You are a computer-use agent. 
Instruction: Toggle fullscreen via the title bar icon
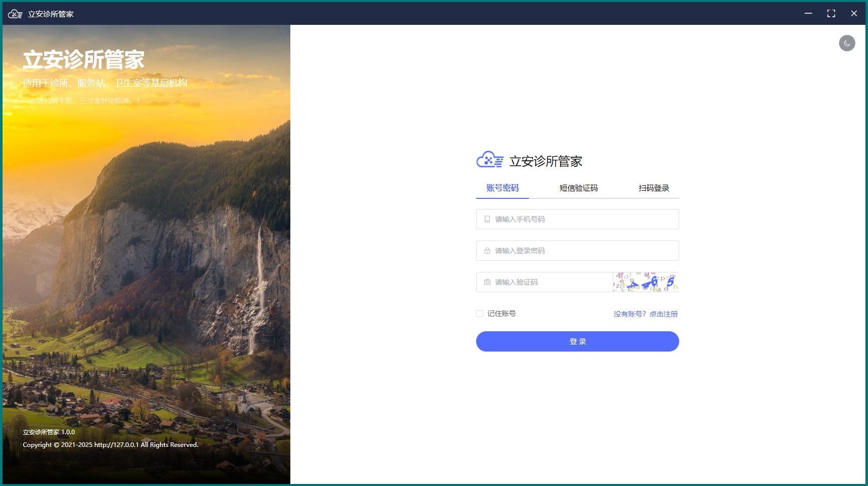831,14
